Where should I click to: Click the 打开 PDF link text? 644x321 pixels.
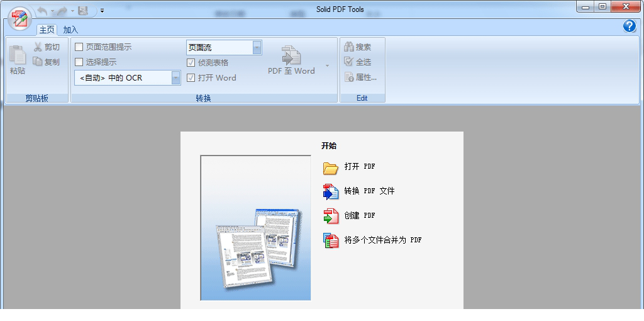[x=359, y=166]
